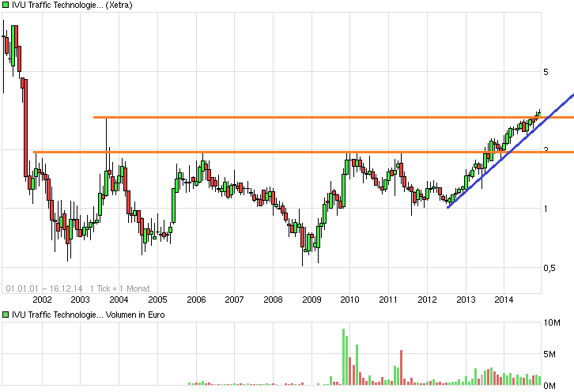This screenshot has height=392, width=574.
Task: Click the volume axis label 10M
Action: [x=552, y=322]
